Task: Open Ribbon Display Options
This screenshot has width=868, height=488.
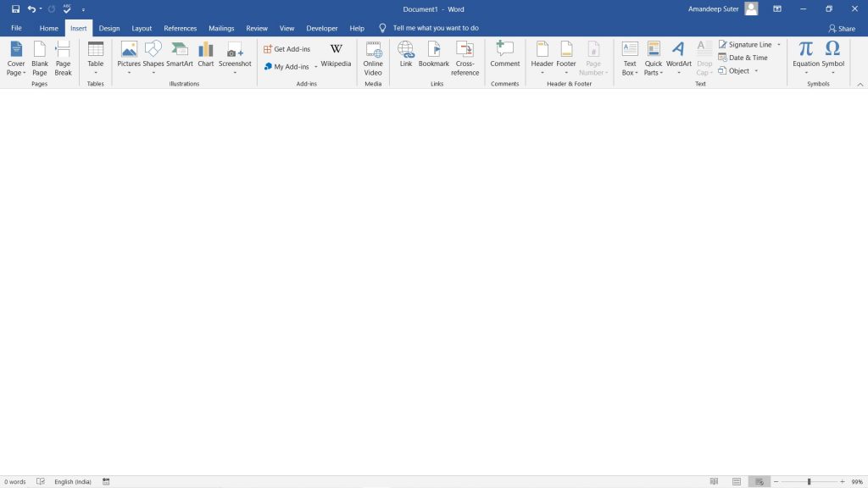Action: point(777,8)
